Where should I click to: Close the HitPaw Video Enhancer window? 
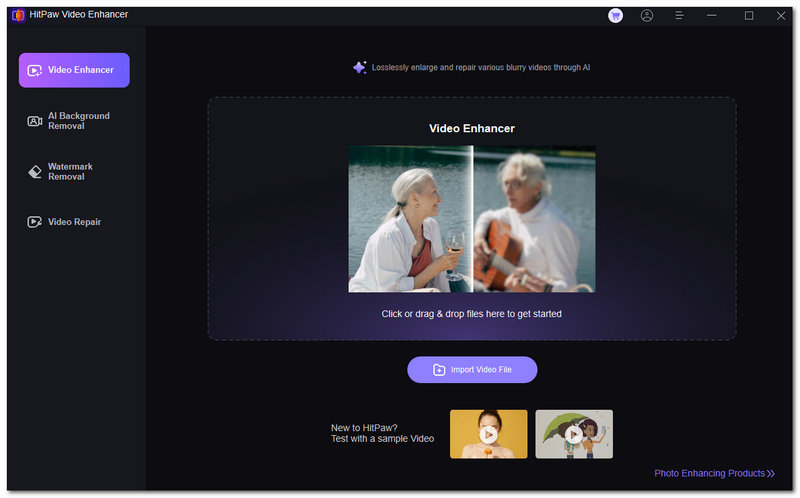(x=781, y=16)
